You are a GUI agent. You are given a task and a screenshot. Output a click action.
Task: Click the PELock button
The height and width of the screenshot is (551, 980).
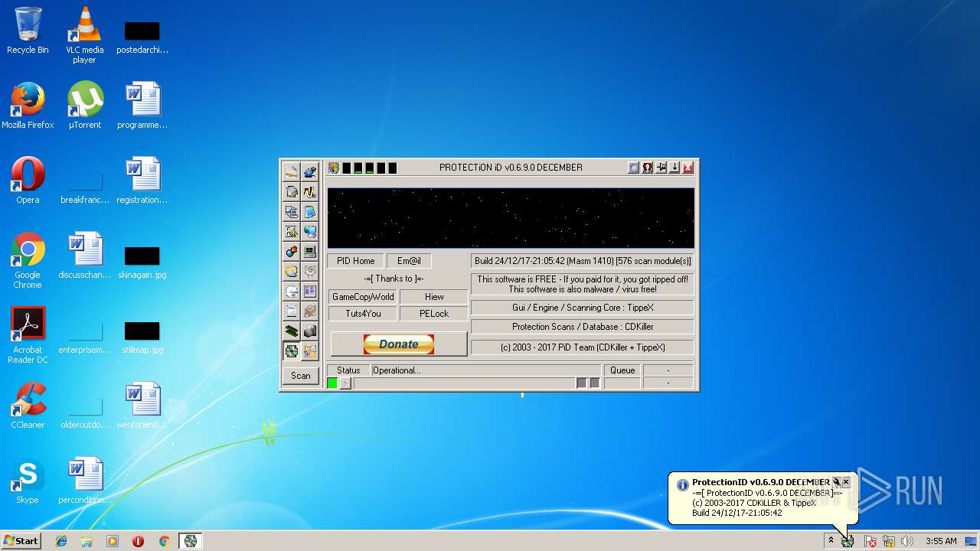(x=434, y=314)
